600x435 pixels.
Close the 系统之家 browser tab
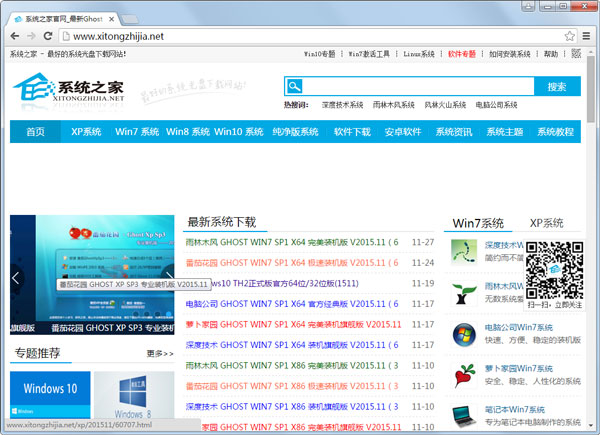(111, 19)
